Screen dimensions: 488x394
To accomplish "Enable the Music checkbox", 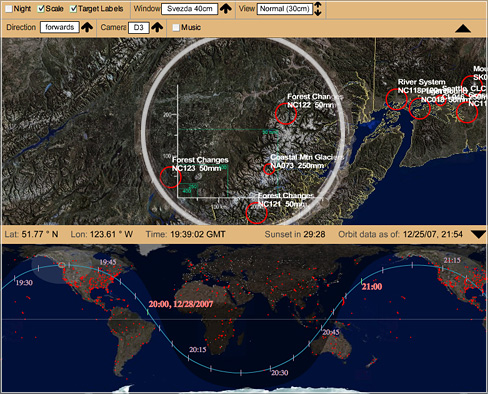I will click(176, 28).
